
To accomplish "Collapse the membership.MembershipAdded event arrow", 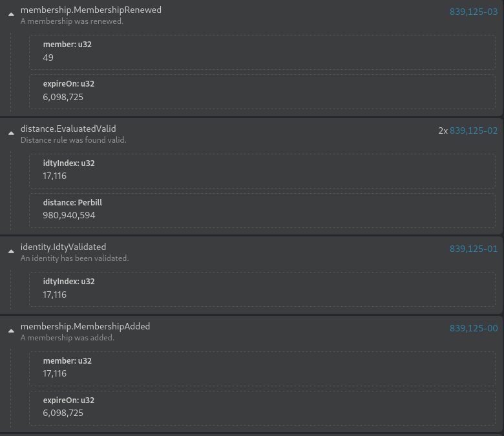I will 11,331.
